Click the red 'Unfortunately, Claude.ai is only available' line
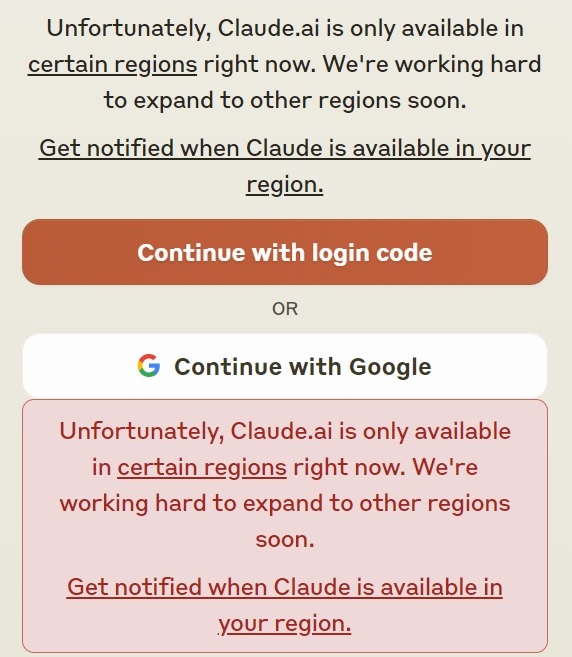Image resolution: width=572 pixels, height=657 pixels. pos(285,432)
